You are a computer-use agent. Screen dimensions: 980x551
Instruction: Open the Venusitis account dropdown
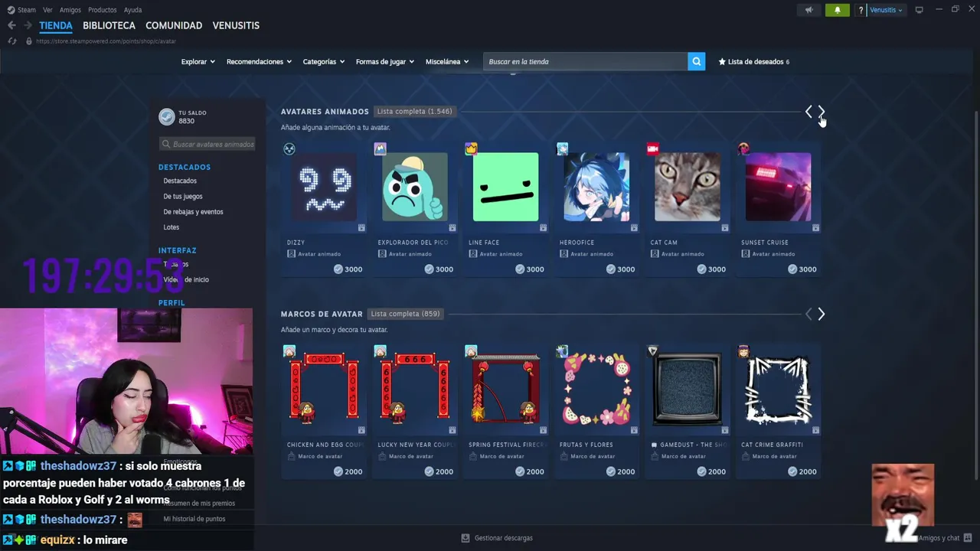pyautogui.click(x=886, y=10)
